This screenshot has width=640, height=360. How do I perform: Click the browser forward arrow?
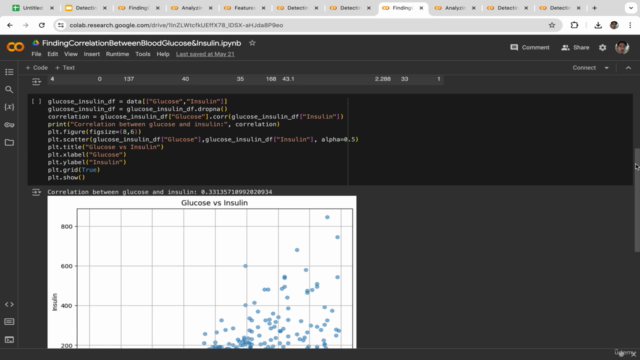(25, 25)
